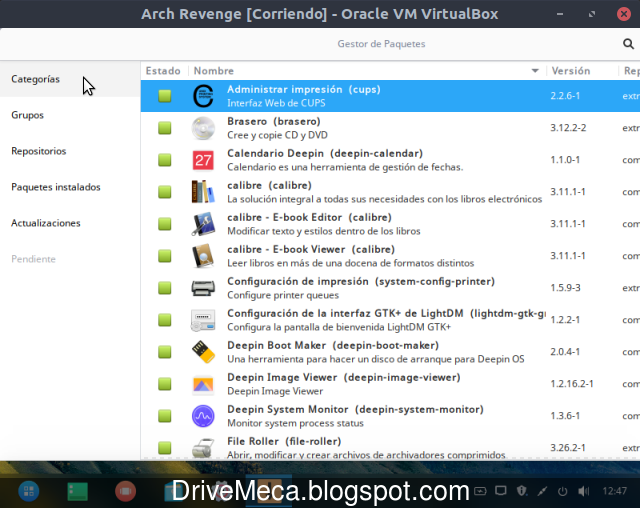Open the red screen recorder dock icon
This screenshot has width=640, height=508.
(125, 491)
